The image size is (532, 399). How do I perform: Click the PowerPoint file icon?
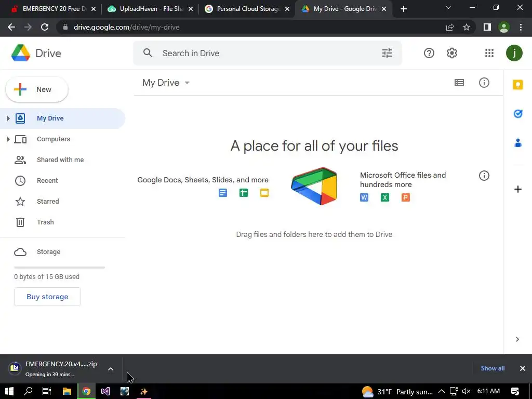click(x=405, y=197)
